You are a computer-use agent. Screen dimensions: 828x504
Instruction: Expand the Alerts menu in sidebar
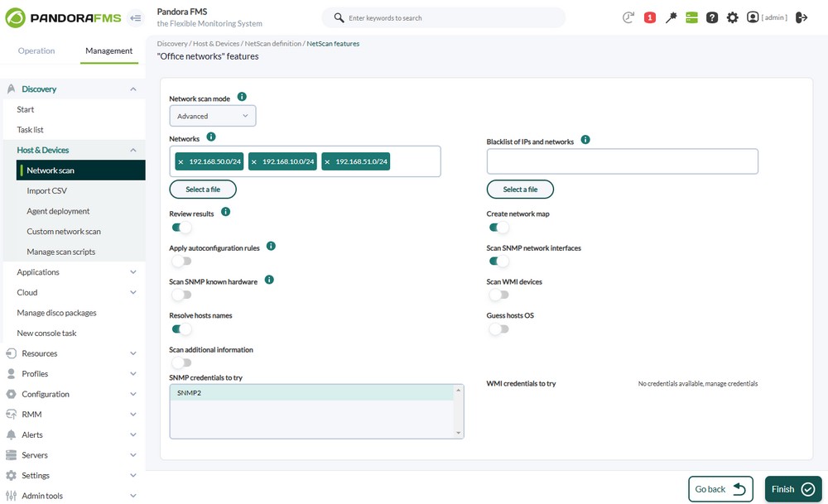point(73,434)
